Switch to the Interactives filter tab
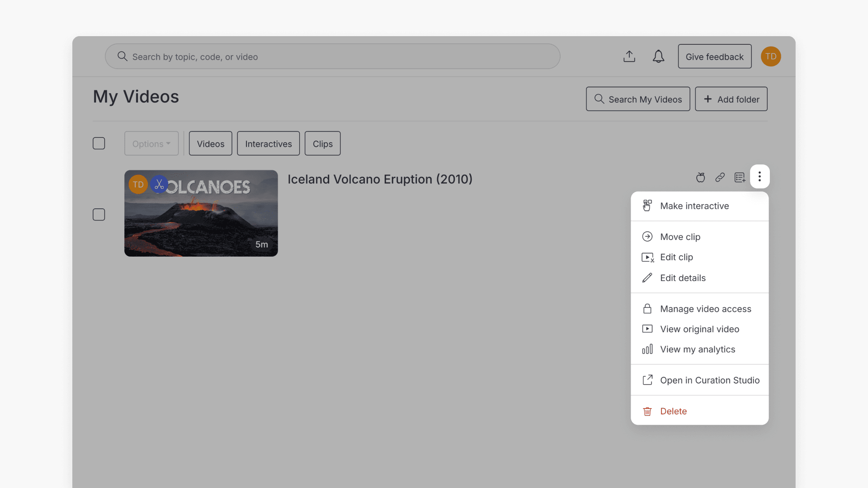Screen dimensions: 868x488 [268, 143]
